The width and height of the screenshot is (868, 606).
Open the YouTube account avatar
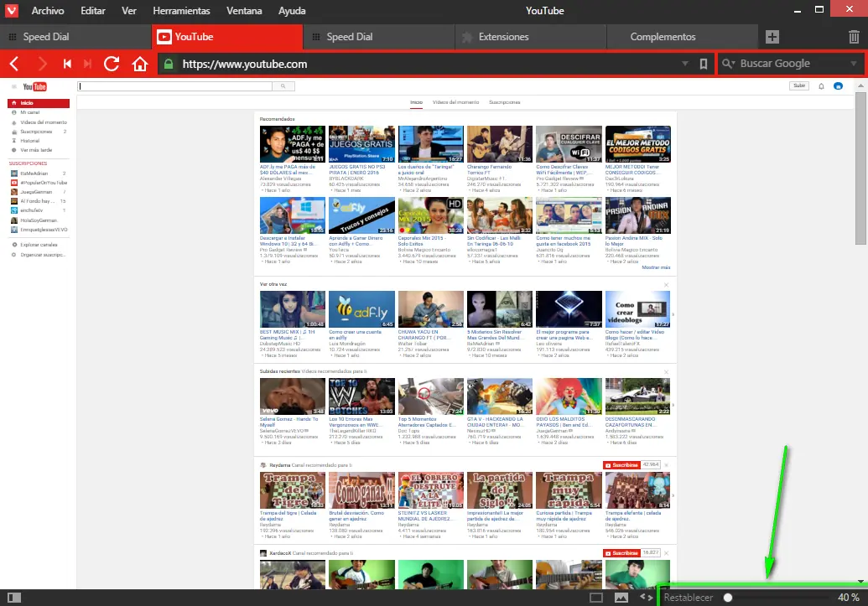coord(838,86)
